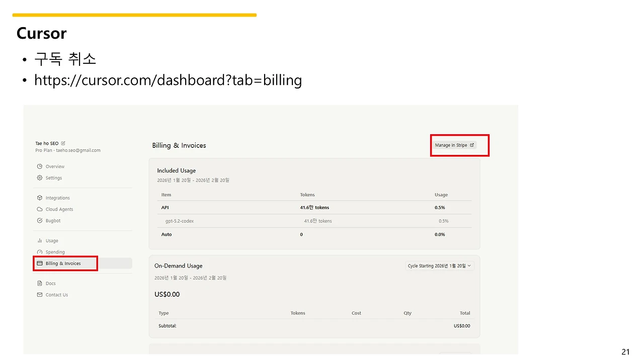This screenshot has height=362, width=644.
Task: Open the Overview sidebar page
Action: 55,166
